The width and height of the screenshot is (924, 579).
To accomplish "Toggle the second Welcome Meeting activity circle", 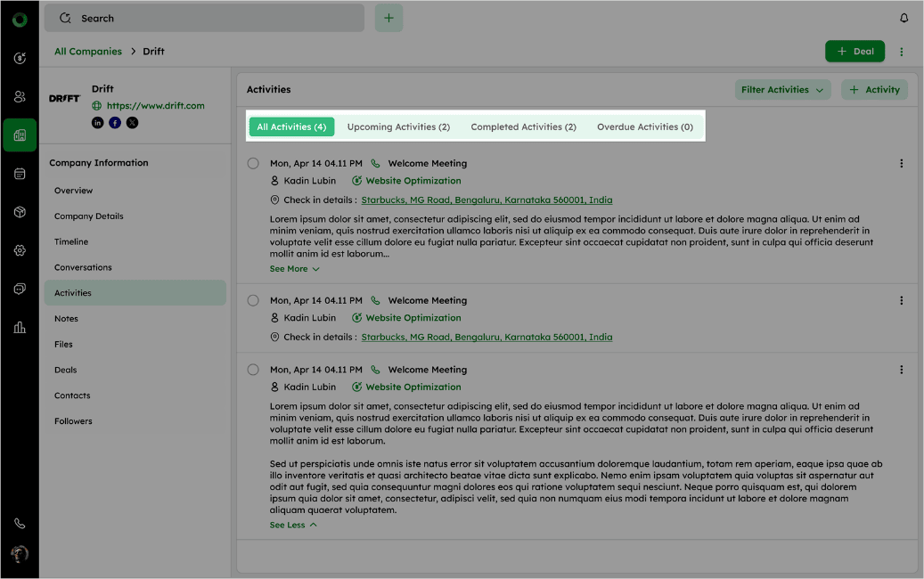I will pyautogui.click(x=253, y=301).
